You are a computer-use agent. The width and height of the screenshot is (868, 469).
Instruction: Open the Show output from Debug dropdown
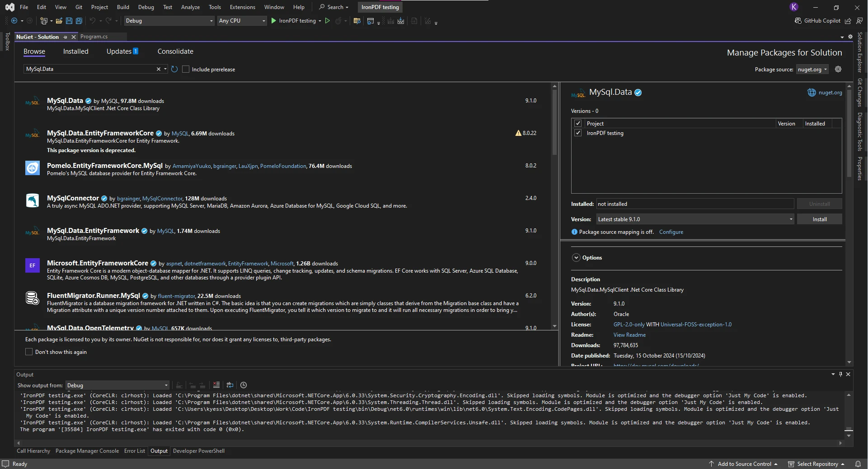click(x=117, y=385)
